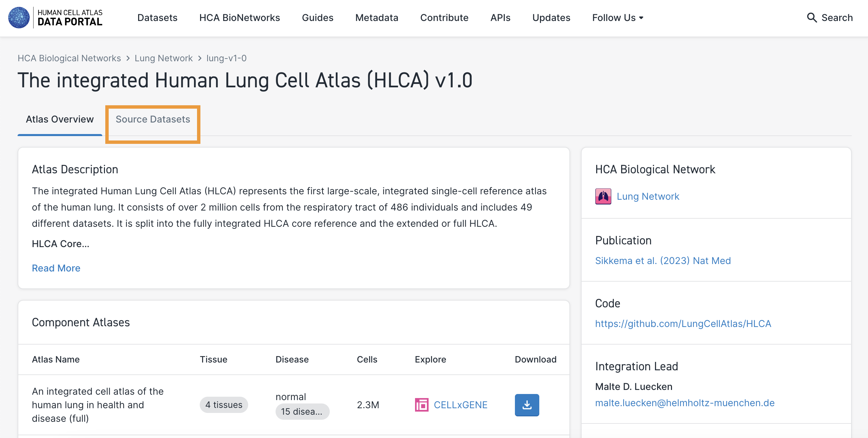This screenshot has width=868, height=438.
Task: Click the Human Cell Atlas globe logo
Action: 19,18
